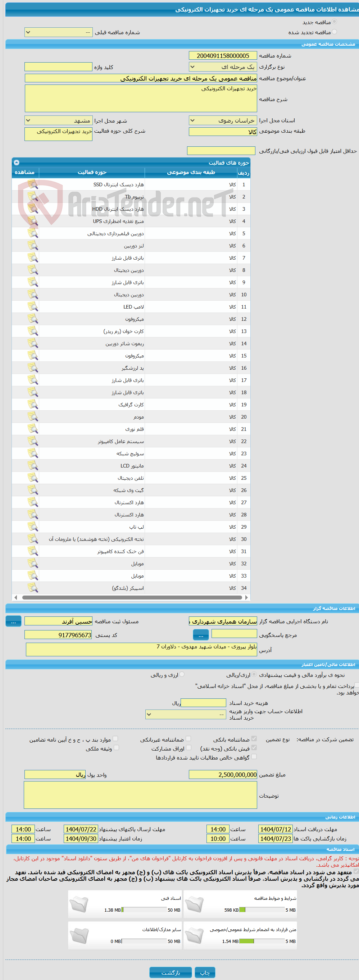
Task: Open view icon for row 30 smart board
Action: [33, 539]
